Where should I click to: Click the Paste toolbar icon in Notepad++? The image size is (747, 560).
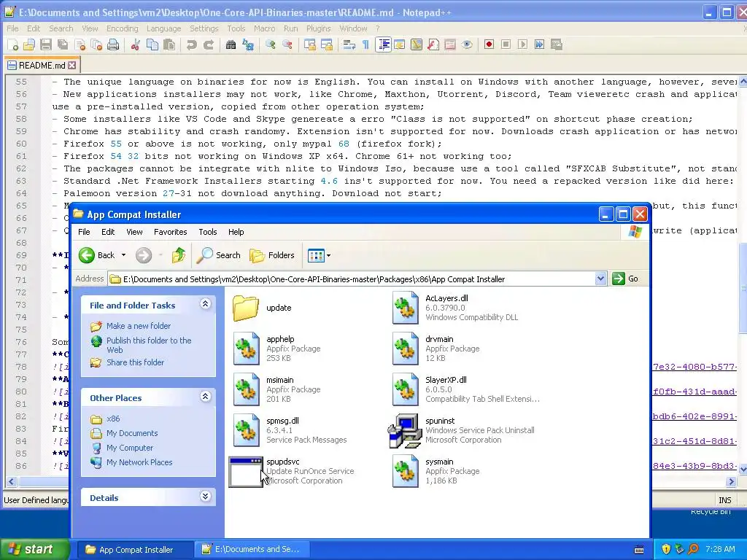(169, 44)
